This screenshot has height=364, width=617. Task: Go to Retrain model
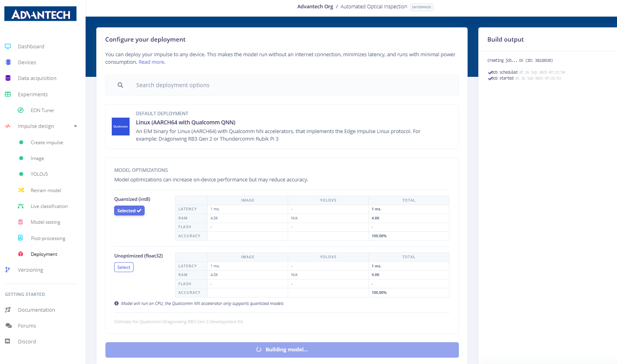(46, 190)
